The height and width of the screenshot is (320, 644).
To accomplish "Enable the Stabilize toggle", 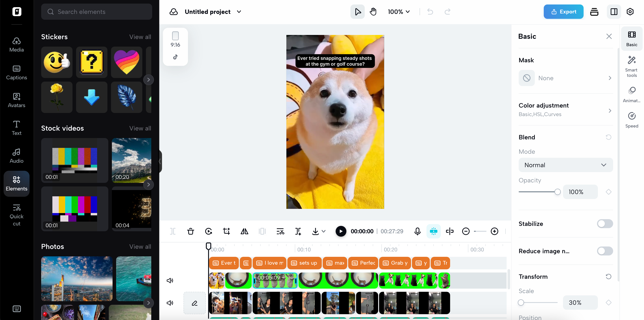I will click(604, 224).
